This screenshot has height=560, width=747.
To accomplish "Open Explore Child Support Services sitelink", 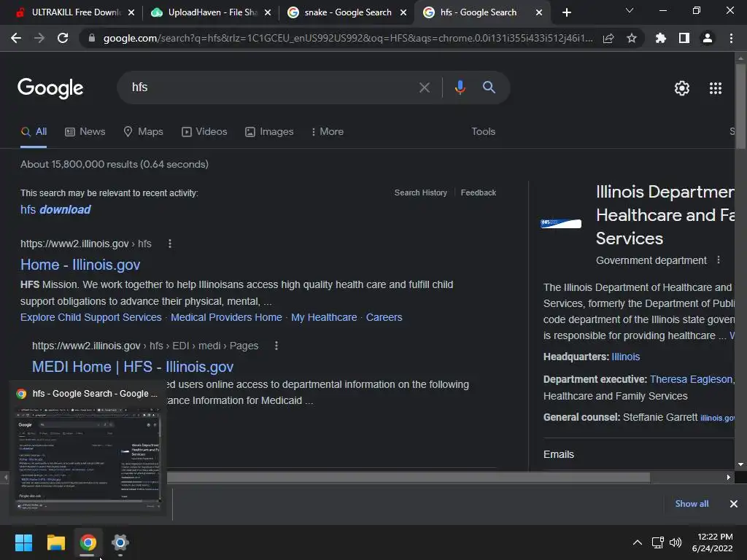I will click(x=91, y=317).
